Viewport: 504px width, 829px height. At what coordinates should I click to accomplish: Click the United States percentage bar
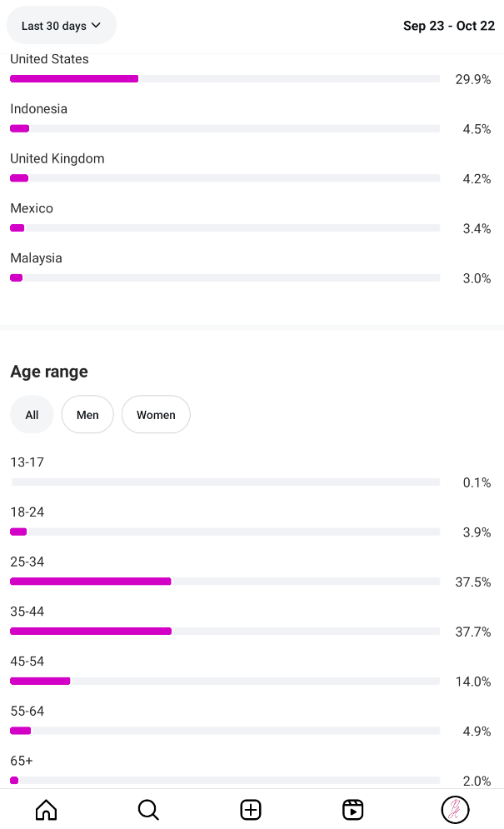point(224,79)
